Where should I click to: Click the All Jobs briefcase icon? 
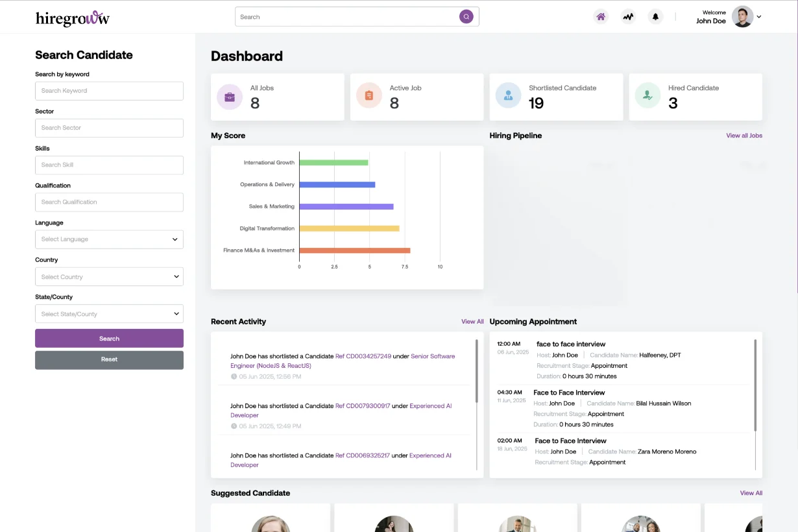(x=230, y=97)
